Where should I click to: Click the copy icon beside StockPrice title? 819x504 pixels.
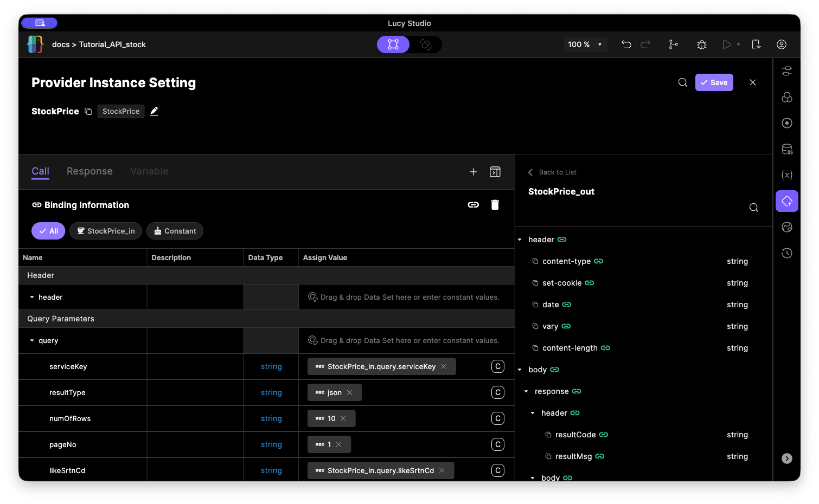pyautogui.click(x=88, y=111)
